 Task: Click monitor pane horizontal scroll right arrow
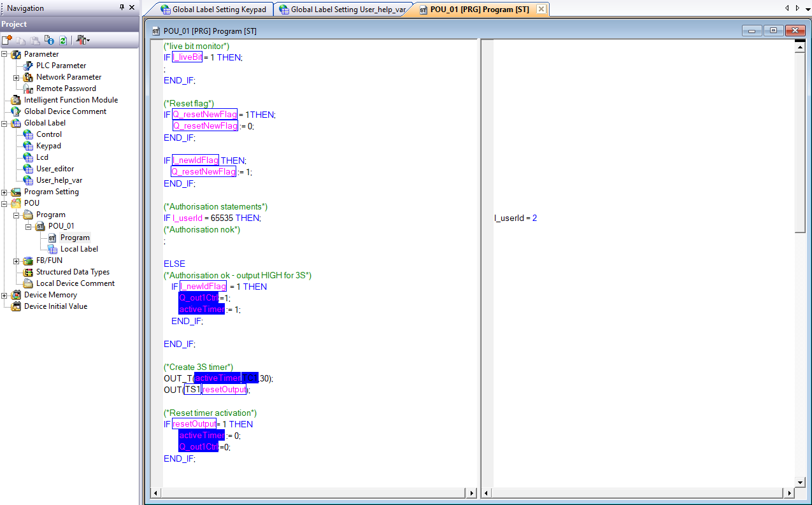[789, 494]
